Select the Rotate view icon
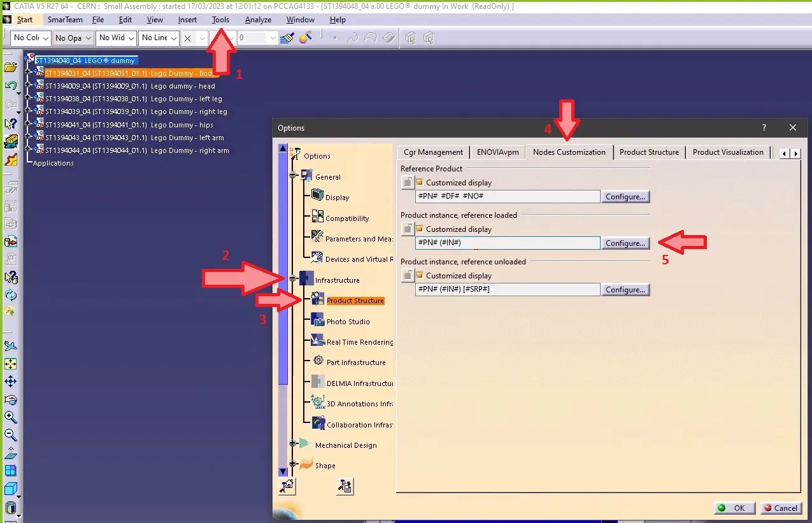Image resolution: width=812 pixels, height=523 pixels. (10, 399)
